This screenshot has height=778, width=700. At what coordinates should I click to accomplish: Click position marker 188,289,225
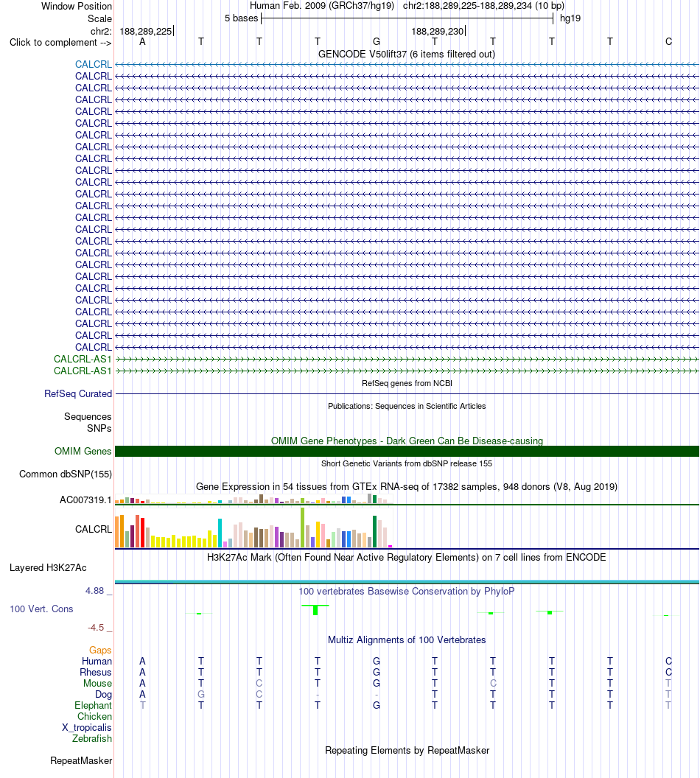point(146,31)
